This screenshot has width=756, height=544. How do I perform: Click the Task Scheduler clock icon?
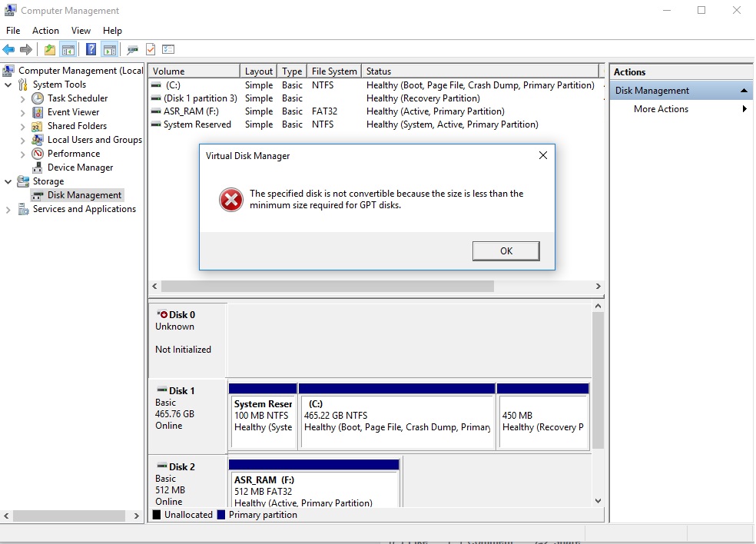(38, 98)
